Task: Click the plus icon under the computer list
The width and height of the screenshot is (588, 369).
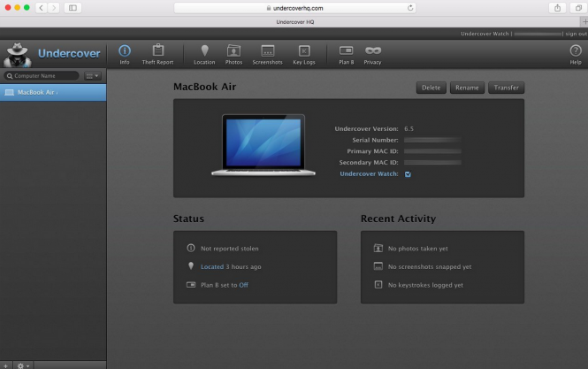Action: pyautogui.click(x=5, y=365)
